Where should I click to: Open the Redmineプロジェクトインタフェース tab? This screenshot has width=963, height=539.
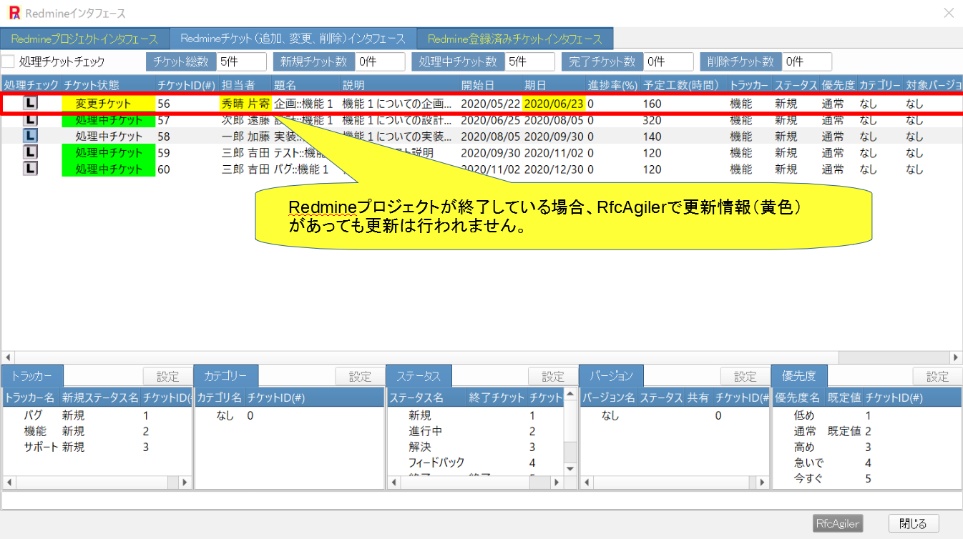(85, 39)
